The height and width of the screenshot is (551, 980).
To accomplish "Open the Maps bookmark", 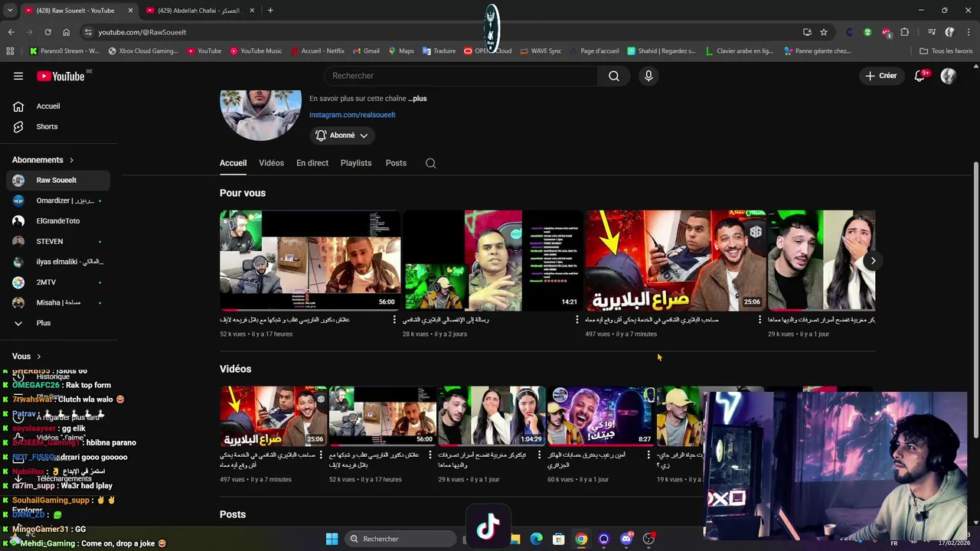I will [x=401, y=51].
